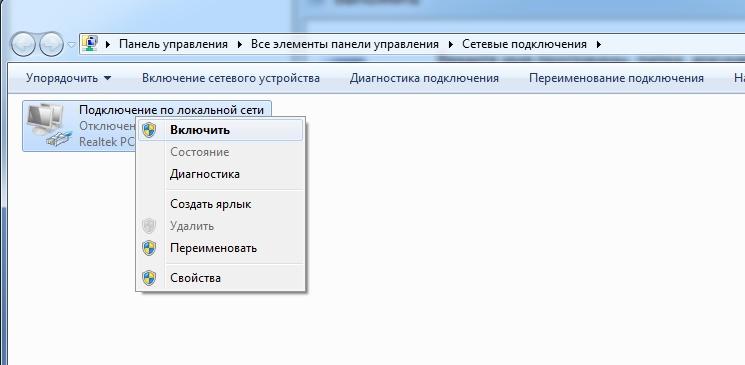
Task: Click the greyed Состояние menu entry
Action: tap(220, 152)
